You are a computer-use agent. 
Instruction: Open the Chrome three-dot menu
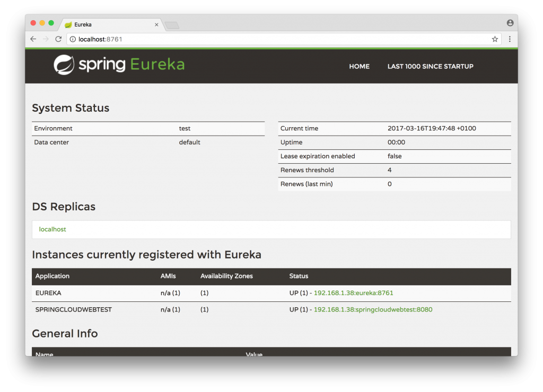click(510, 39)
